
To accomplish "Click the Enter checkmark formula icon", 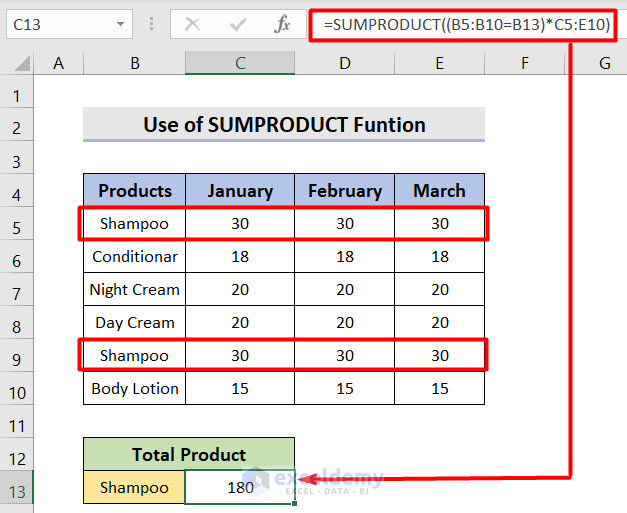I will 238,24.
